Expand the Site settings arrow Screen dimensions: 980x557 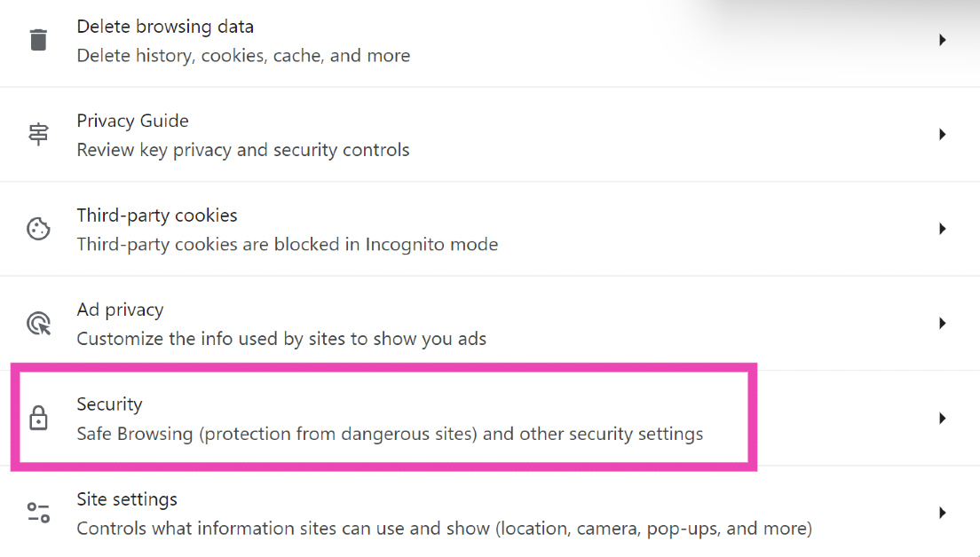click(x=942, y=513)
